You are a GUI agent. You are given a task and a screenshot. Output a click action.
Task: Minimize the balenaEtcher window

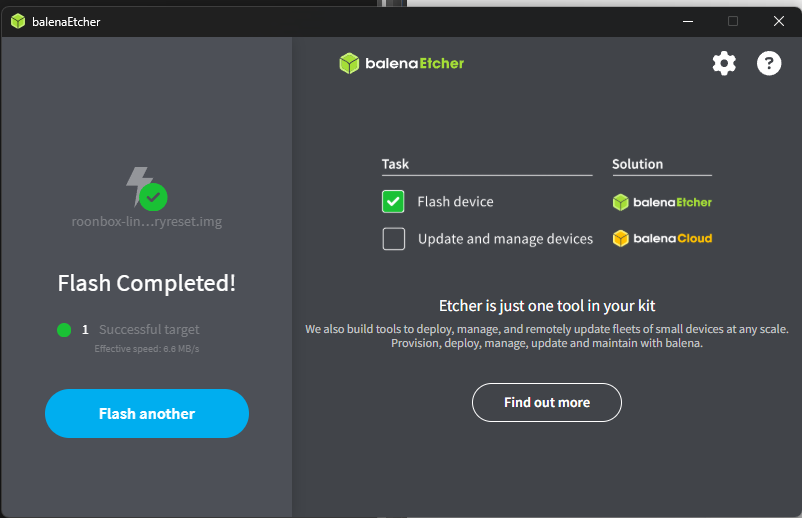coord(687,21)
